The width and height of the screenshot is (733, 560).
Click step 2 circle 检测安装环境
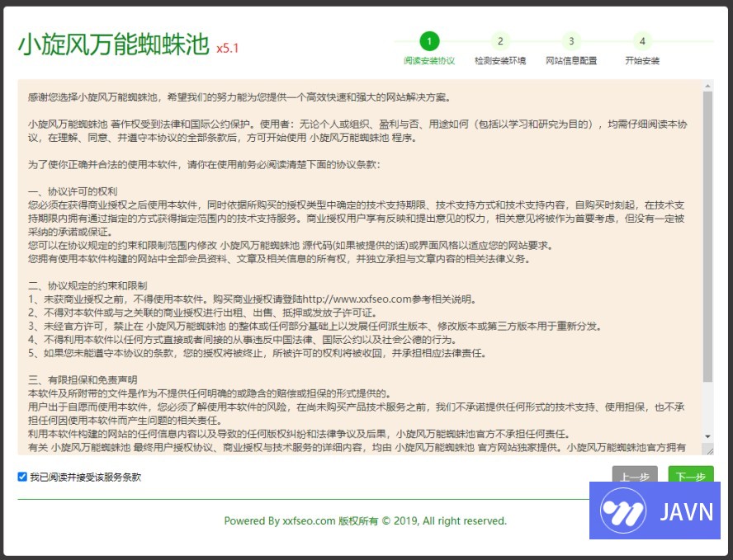click(x=500, y=41)
